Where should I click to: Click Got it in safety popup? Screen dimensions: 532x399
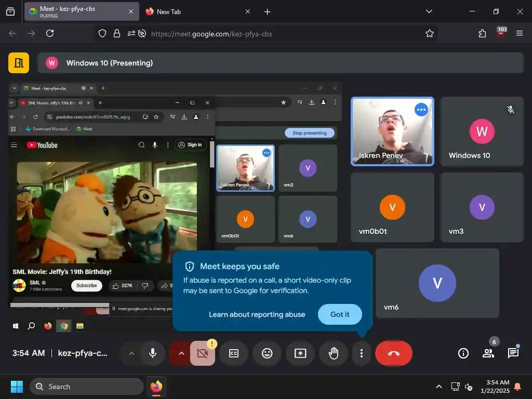click(x=340, y=314)
